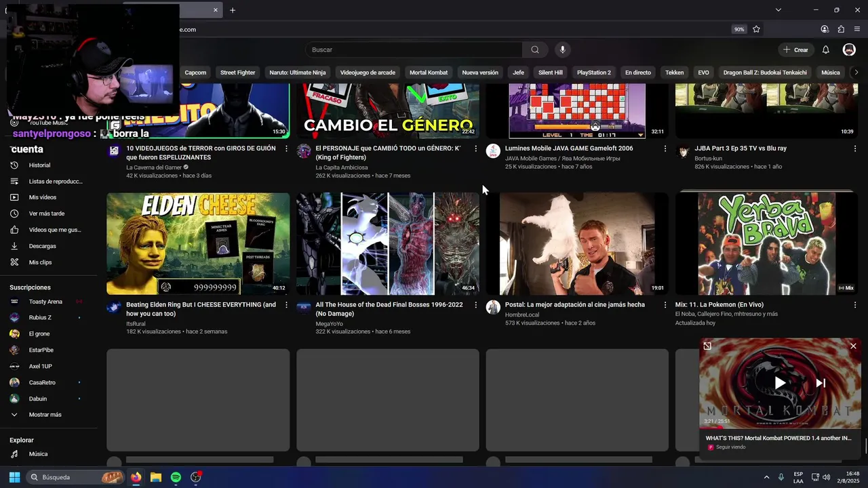Viewport: 868px width, 488px height.
Task: Open the browser extensions puzzle icon
Action: [841, 29]
